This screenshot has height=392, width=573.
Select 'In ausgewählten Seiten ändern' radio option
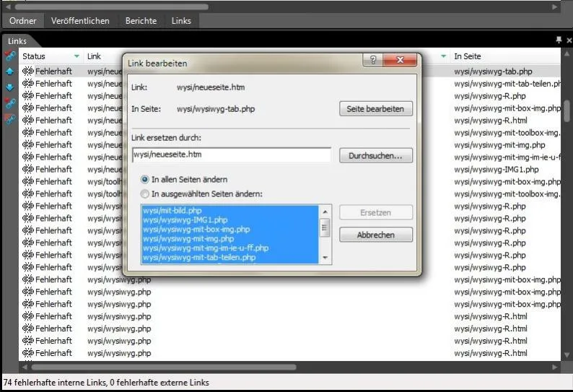point(145,193)
